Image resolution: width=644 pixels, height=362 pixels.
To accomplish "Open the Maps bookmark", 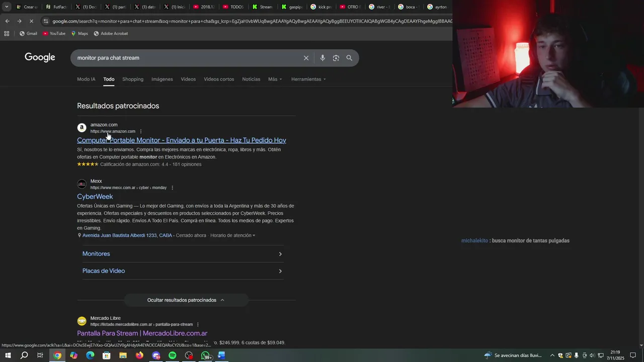I will point(79,34).
